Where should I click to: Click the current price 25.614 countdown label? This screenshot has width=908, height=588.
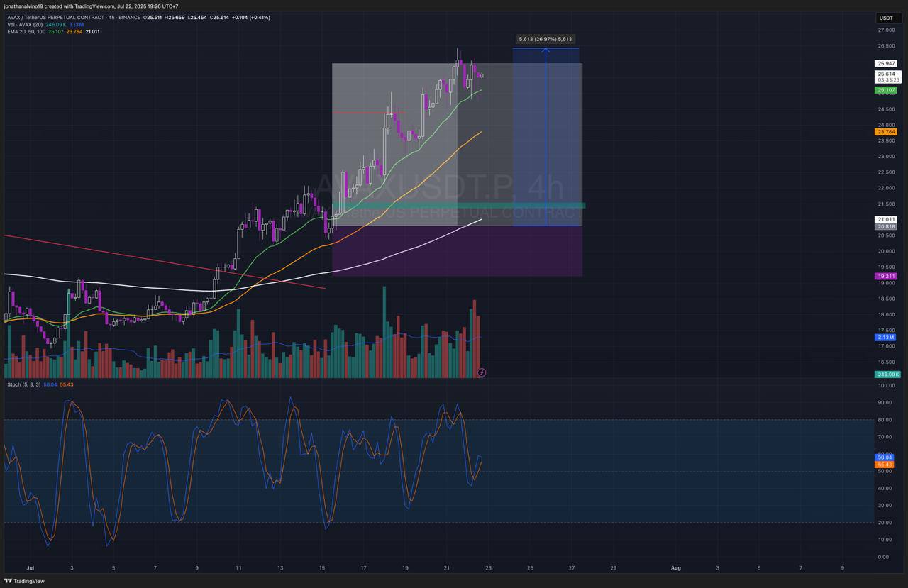(x=887, y=77)
